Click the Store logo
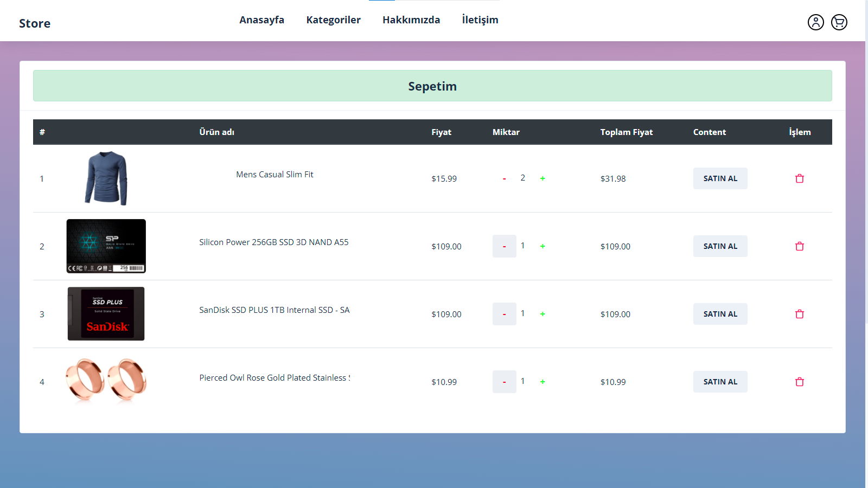Screen dimensions: 868x488 pos(35,23)
